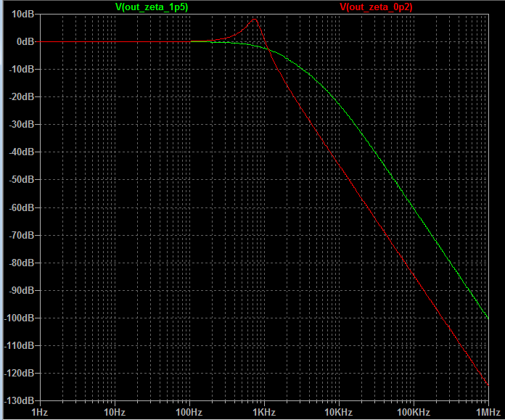The image size is (505, 420).
Task: Click the 1KHz frequency axis label
Action: pos(264,412)
